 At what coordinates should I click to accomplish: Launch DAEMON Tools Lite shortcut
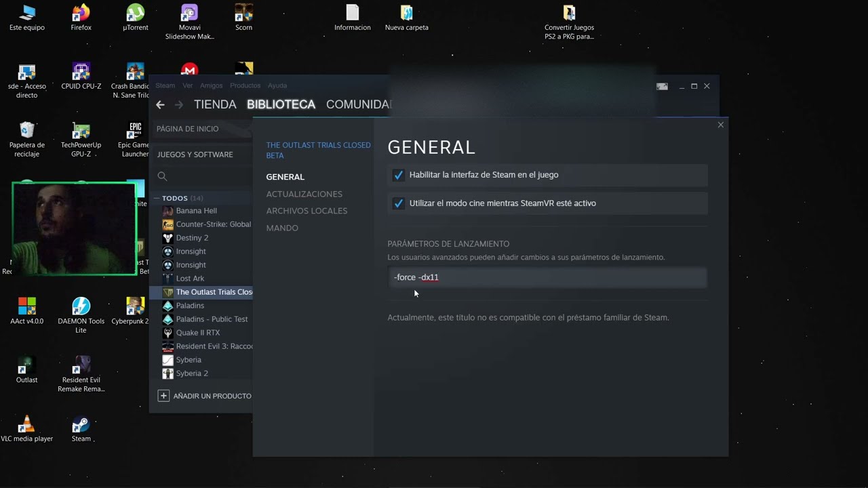[81, 315]
